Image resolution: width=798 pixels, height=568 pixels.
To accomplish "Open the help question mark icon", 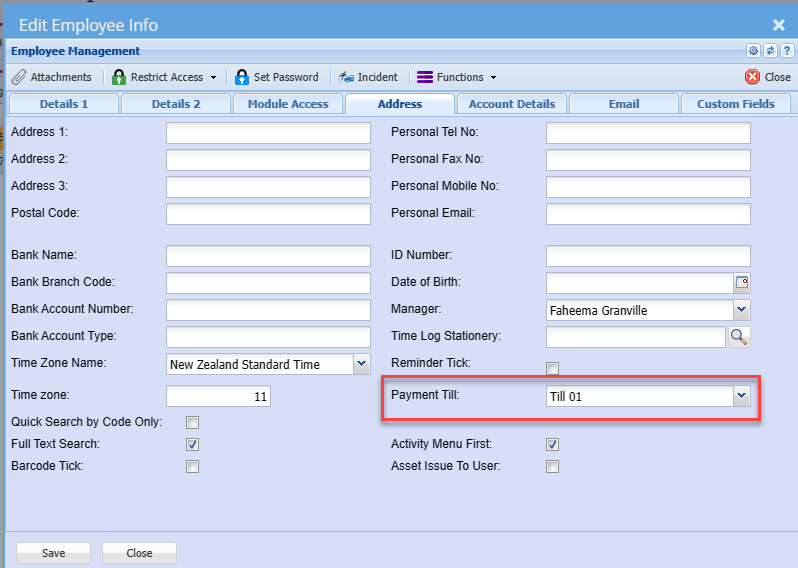I will point(787,50).
